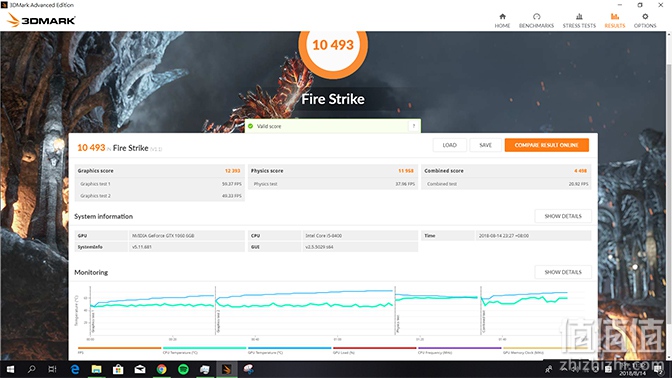Click Compare Result Online button

click(546, 145)
